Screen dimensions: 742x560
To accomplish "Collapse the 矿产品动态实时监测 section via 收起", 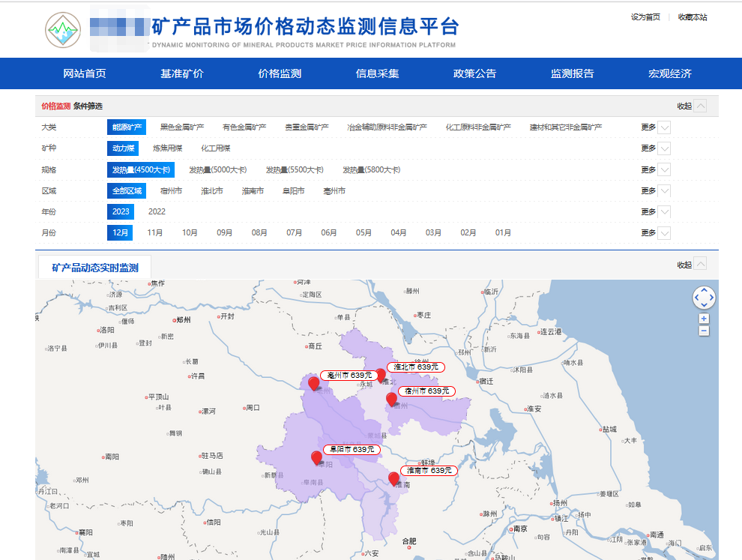I will coord(685,263).
